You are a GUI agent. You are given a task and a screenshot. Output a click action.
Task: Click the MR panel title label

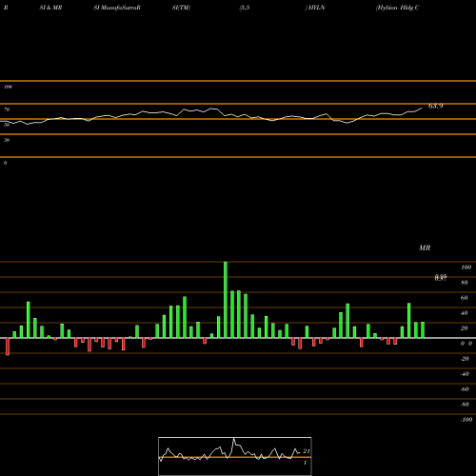coord(425,248)
